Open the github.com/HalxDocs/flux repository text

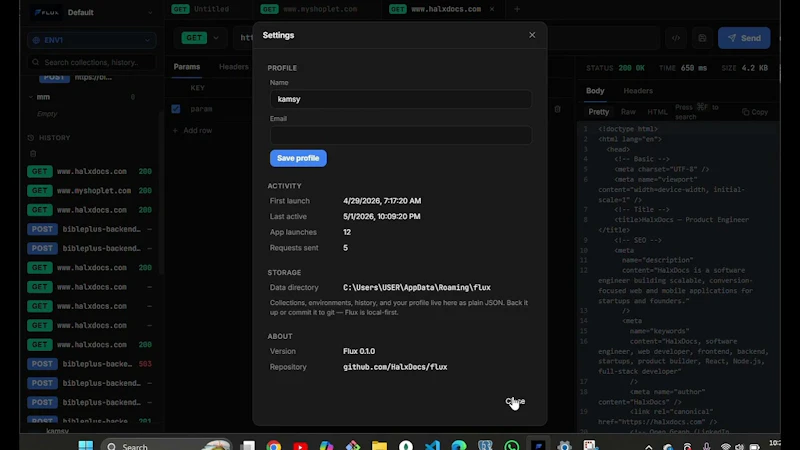[x=395, y=367]
